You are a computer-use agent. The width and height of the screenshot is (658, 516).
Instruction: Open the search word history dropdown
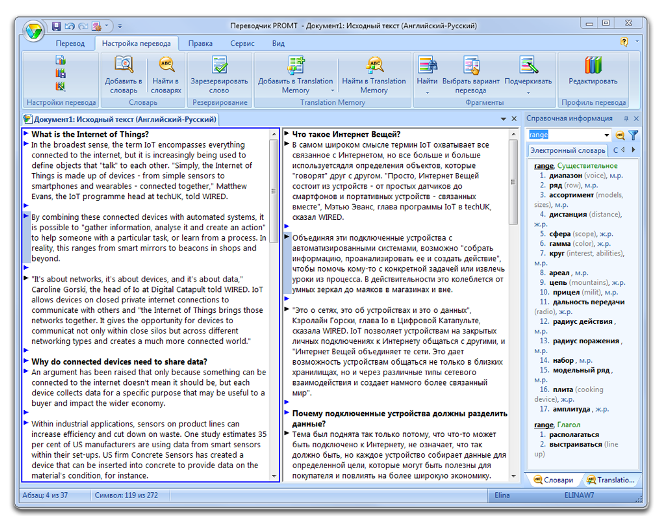[607, 135]
